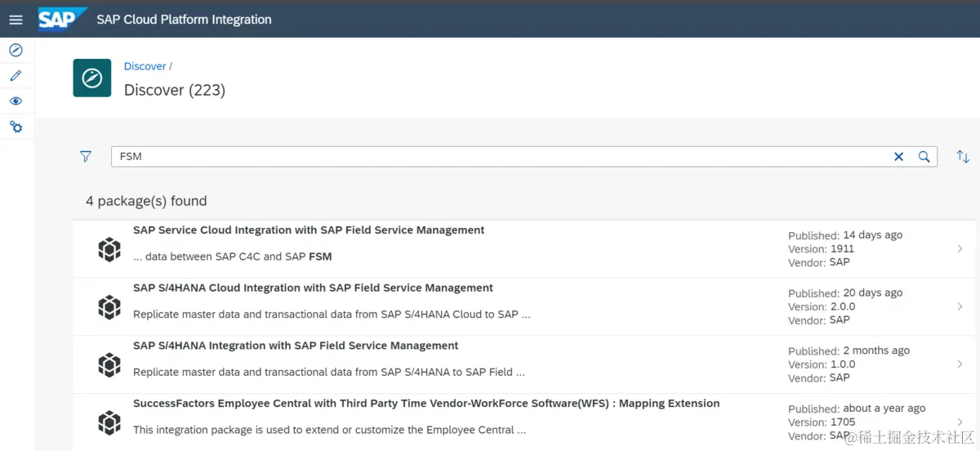Click inside the FSM search field

(490, 157)
